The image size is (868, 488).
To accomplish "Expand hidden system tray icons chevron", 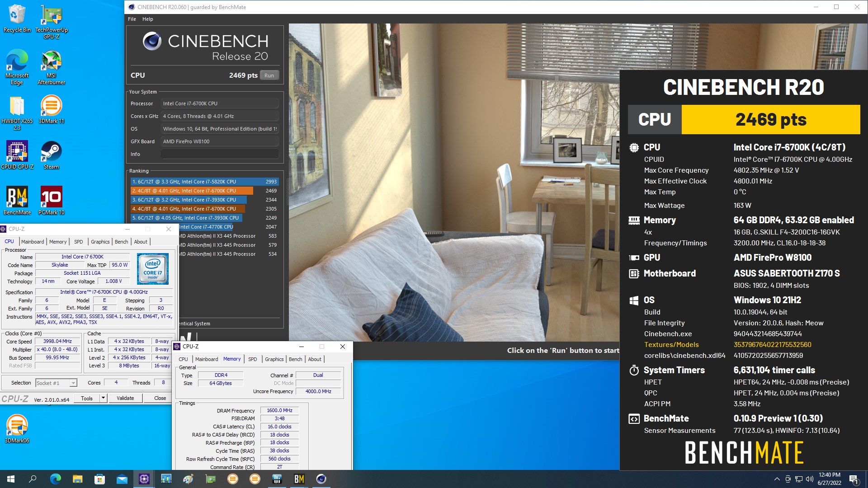I will (777, 479).
